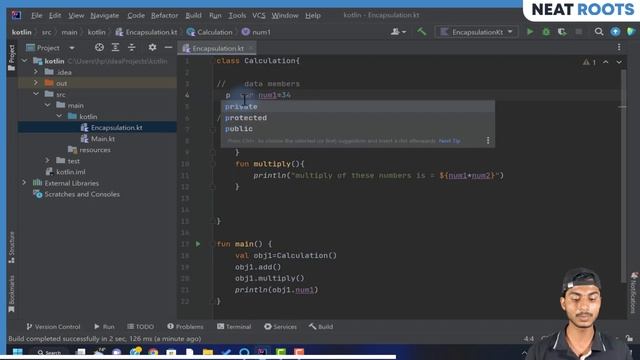
Task: Open the VCS menu
Action: [258, 16]
